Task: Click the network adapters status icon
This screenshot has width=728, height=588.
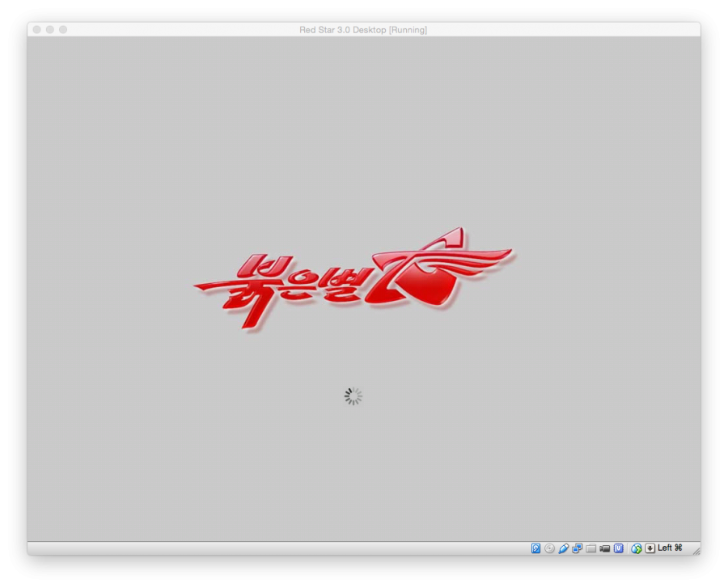Action: tap(577, 548)
